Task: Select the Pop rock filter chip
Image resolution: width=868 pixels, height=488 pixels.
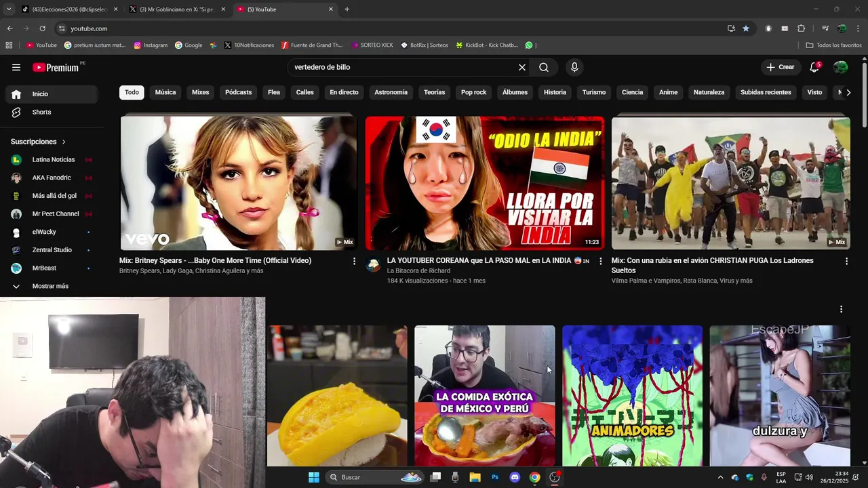Action: (473, 92)
